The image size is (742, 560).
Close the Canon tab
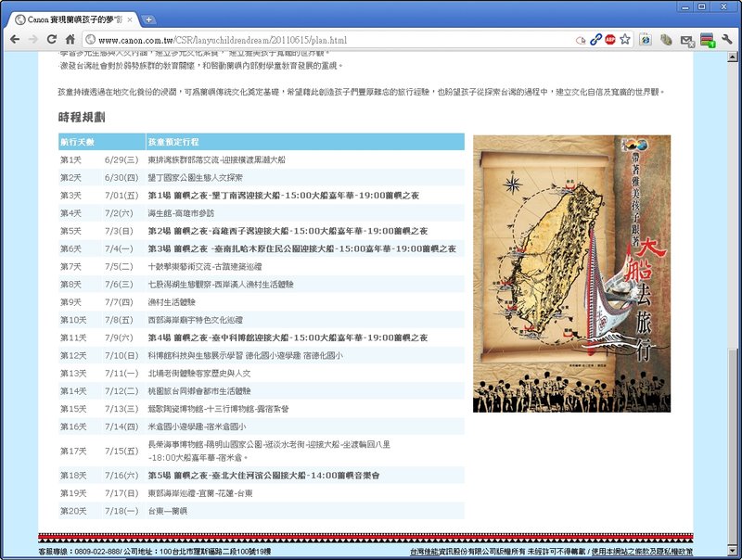130,19
